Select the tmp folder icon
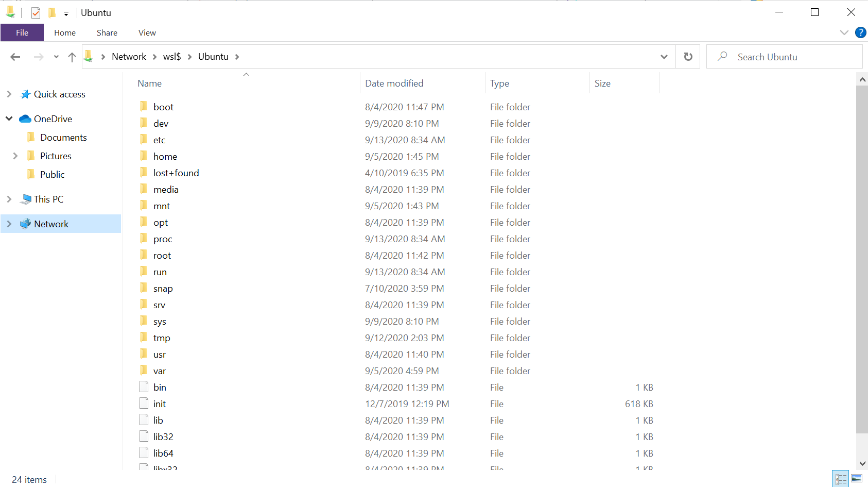The width and height of the screenshot is (868, 487). pyautogui.click(x=144, y=338)
